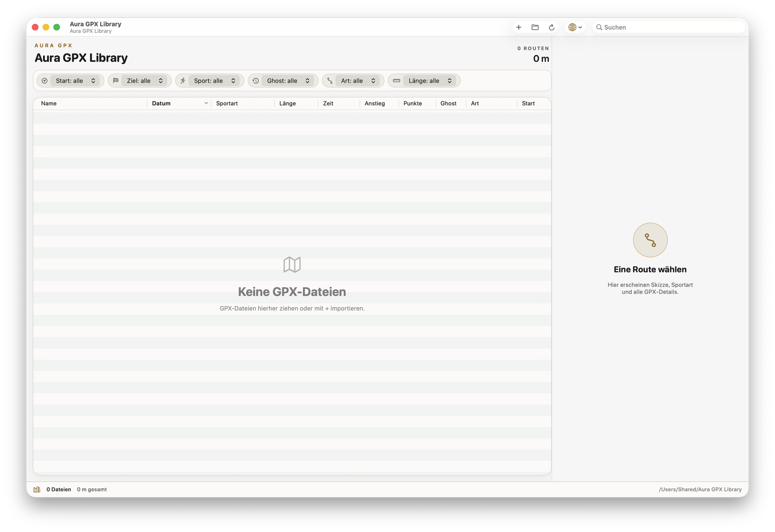Open the 'Ghost: alle' filter dropdown
775x532 pixels.
288,81
